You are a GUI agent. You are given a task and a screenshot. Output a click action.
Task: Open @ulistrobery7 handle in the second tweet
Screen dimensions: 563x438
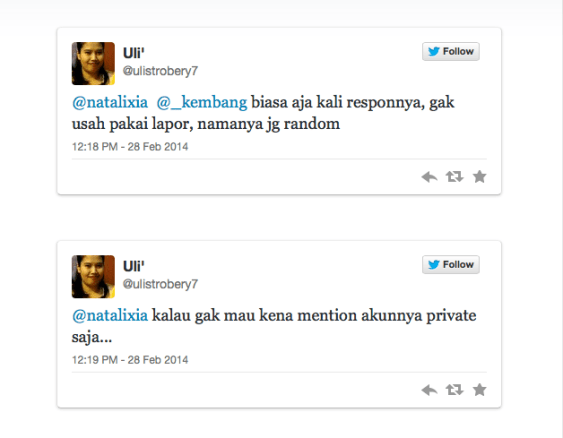(160, 284)
